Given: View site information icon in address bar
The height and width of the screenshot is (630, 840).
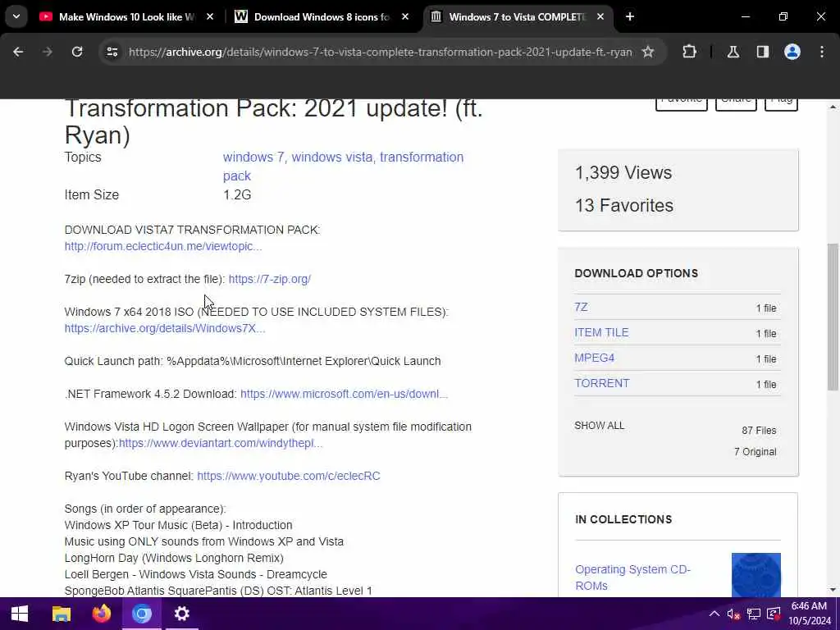Looking at the screenshot, I should point(112,52).
